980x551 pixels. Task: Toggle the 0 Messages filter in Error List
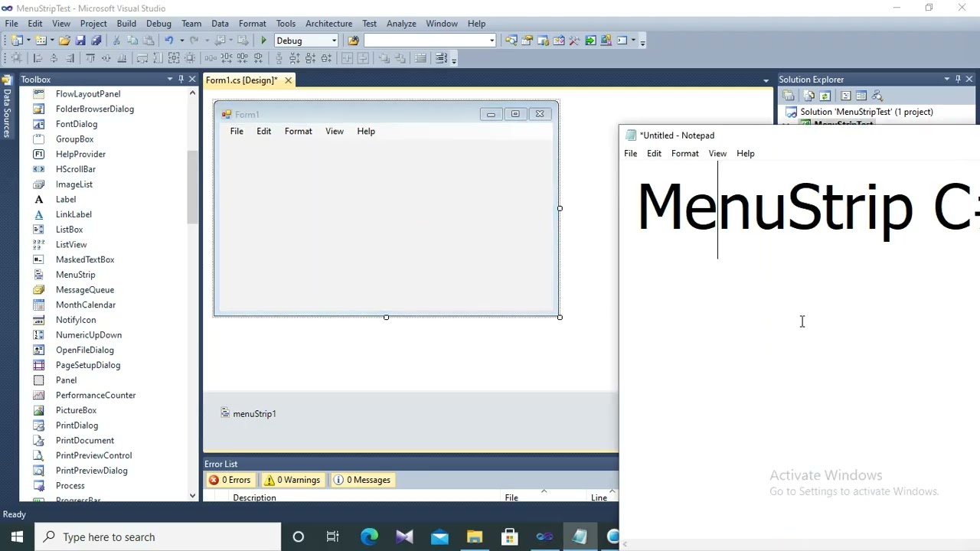coord(362,480)
